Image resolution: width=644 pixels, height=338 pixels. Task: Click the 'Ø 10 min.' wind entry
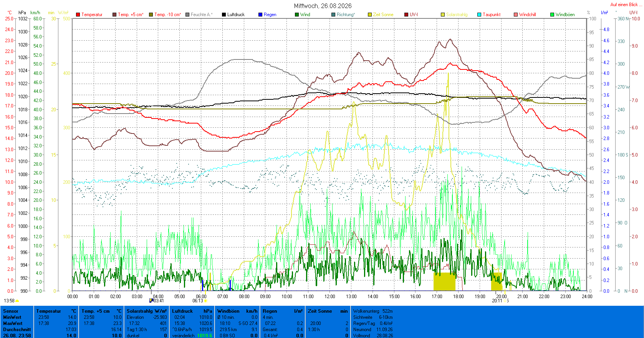[227, 317]
